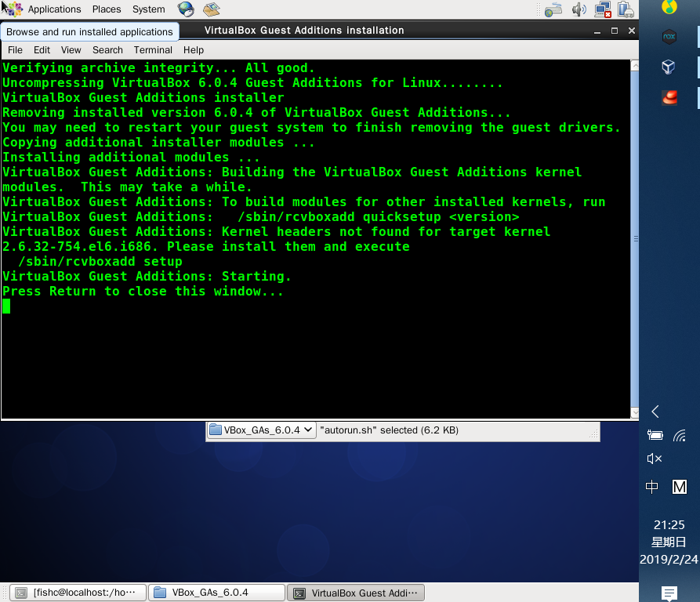This screenshot has width=700, height=602.
Task: Click the "Press Return to close this window..." line
Action: [x=143, y=292]
